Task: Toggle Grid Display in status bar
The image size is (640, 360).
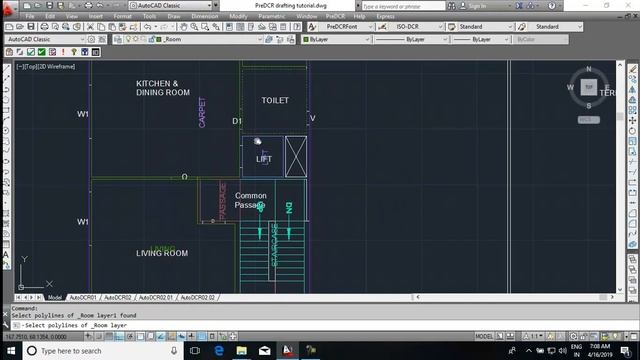Action: pyautogui.click(x=109, y=336)
